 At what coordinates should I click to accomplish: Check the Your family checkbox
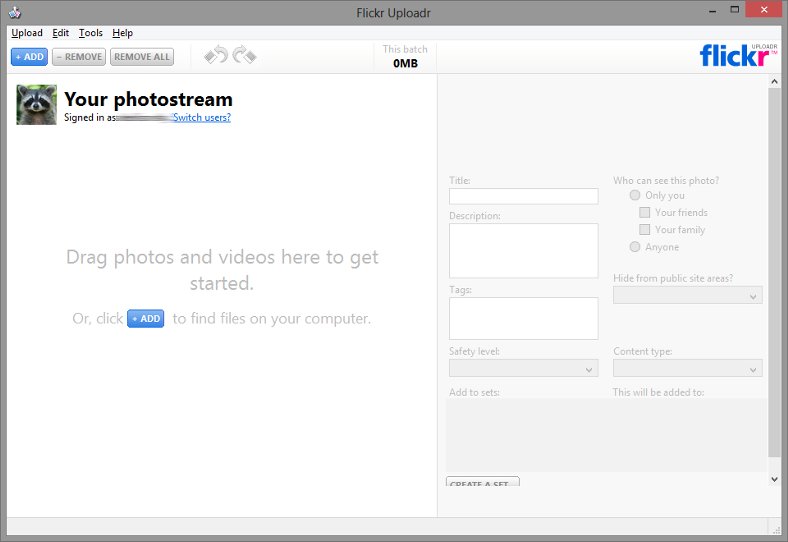click(x=645, y=229)
